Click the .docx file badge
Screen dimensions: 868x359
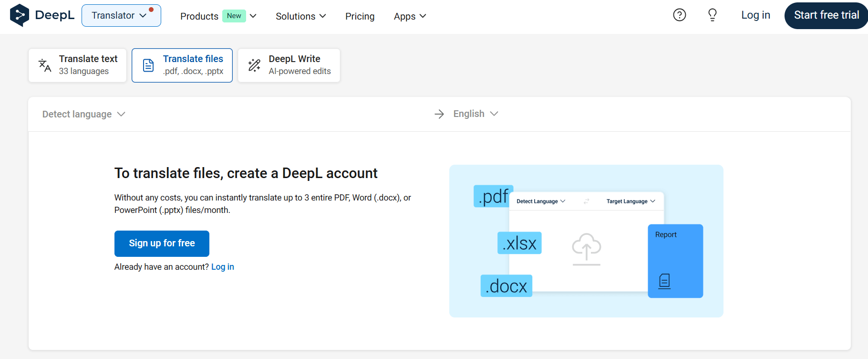(506, 286)
